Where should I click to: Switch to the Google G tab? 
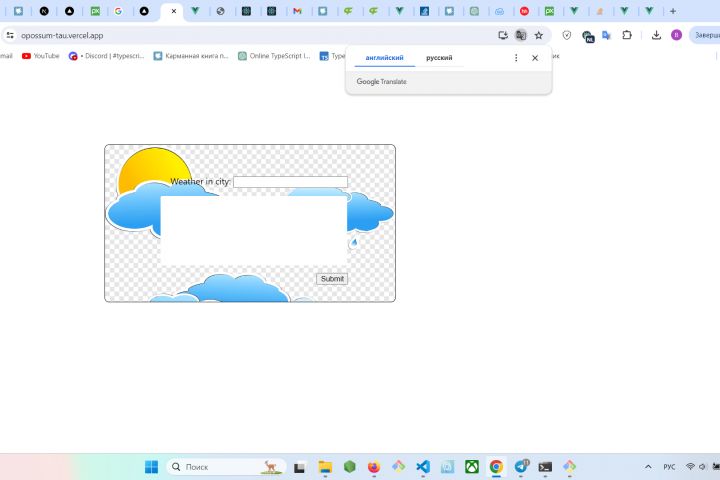pyautogui.click(x=118, y=11)
